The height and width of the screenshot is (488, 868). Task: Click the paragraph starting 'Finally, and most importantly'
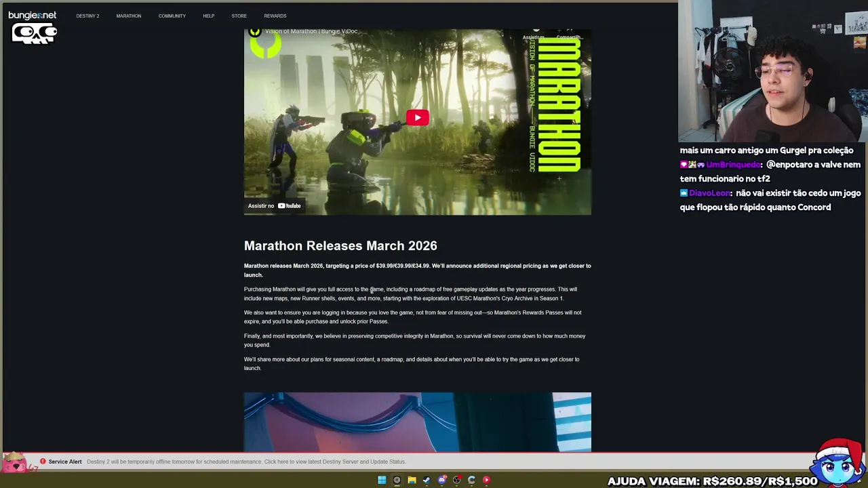tap(414, 340)
